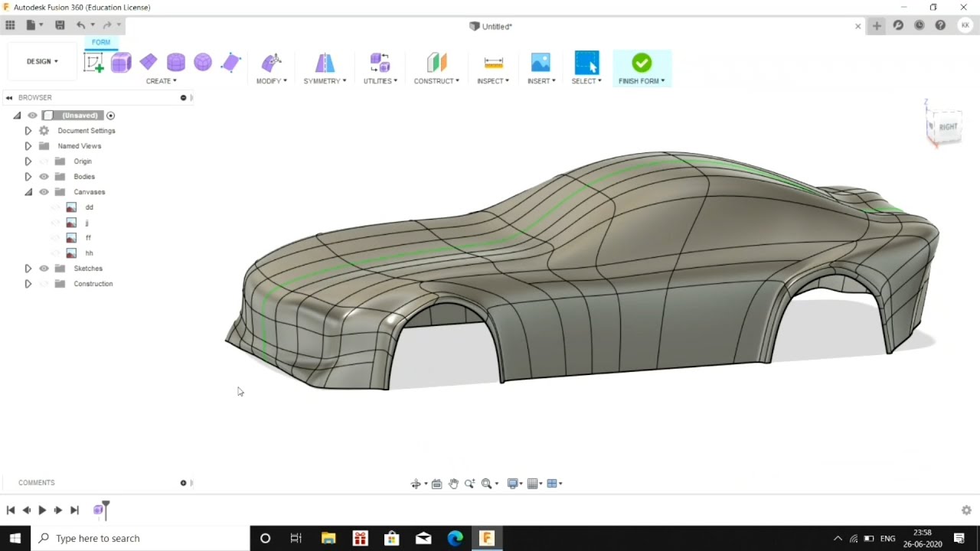Viewport: 980px width, 551px height.
Task: Click the ViewCube RIGHT face
Action: [948, 127]
